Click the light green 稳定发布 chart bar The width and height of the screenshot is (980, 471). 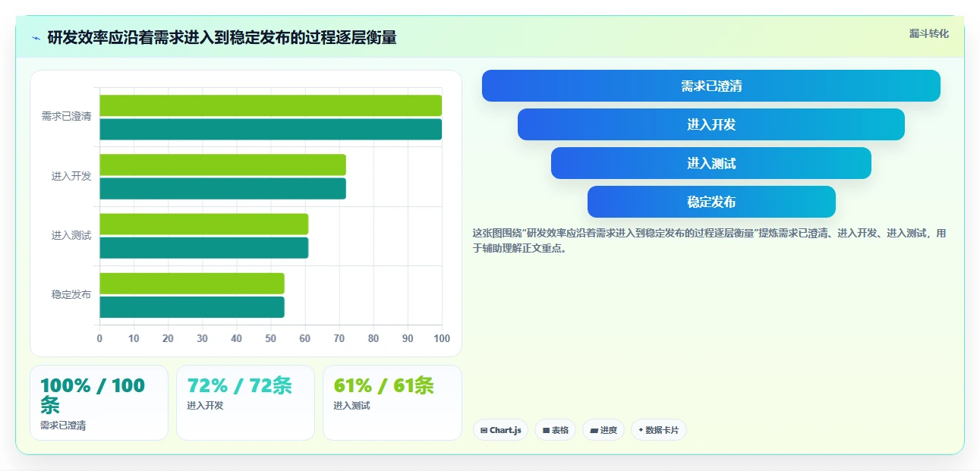tap(191, 283)
